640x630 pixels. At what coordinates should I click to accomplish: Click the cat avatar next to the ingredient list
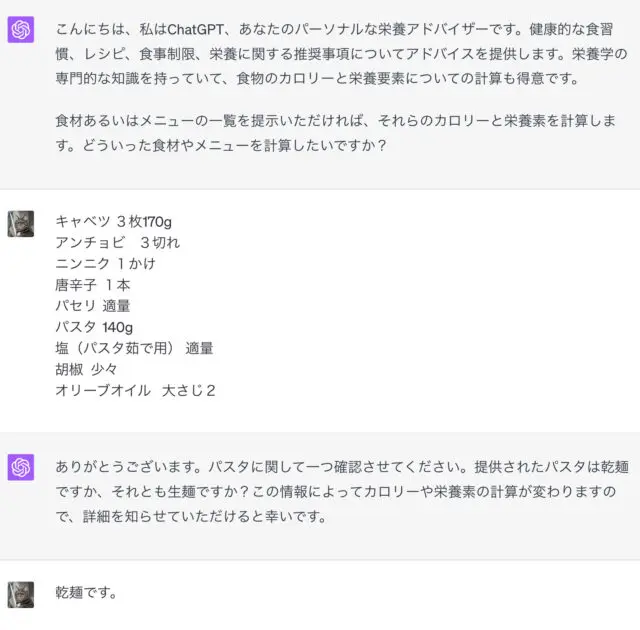click(x=21, y=224)
